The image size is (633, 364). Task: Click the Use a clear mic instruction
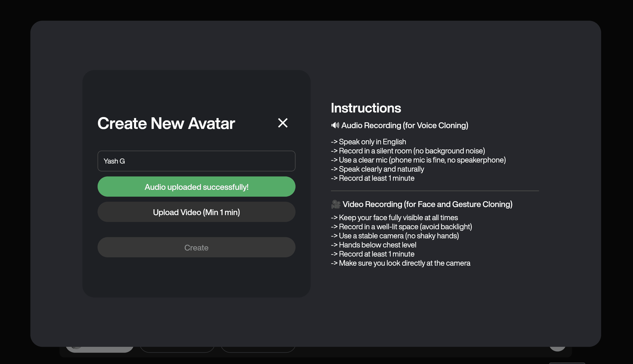418,160
